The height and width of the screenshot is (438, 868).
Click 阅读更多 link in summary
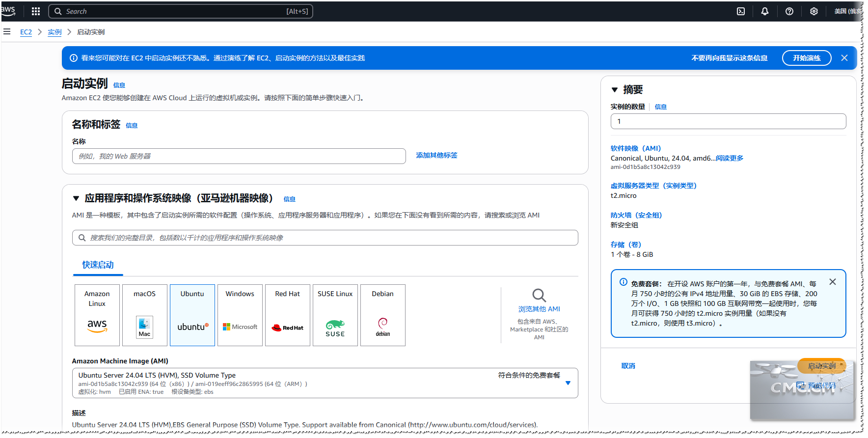point(730,158)
